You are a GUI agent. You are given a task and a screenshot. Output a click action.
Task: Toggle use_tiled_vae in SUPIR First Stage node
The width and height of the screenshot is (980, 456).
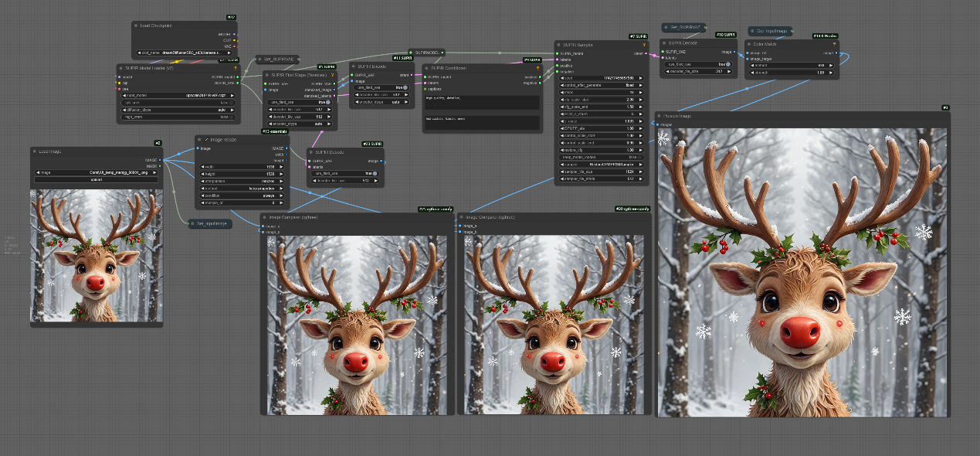click(x=327, y=101)
